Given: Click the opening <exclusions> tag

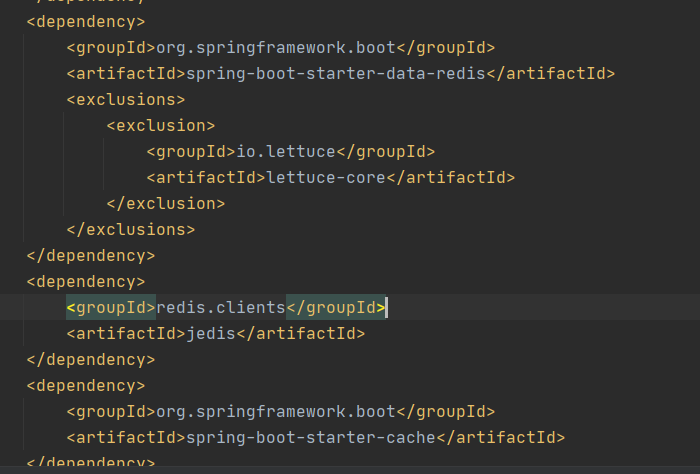Looking at the screenshot, I should [x=126, y=100].
